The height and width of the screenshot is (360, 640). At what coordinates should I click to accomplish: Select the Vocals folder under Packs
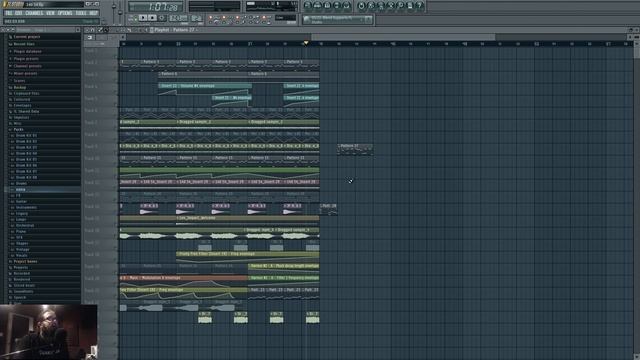point(21,256)
